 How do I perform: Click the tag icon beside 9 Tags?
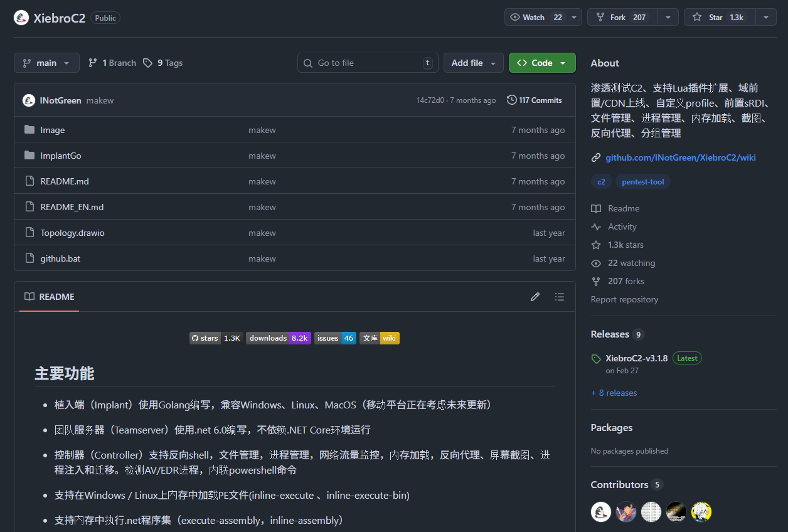tap(147, 63)
